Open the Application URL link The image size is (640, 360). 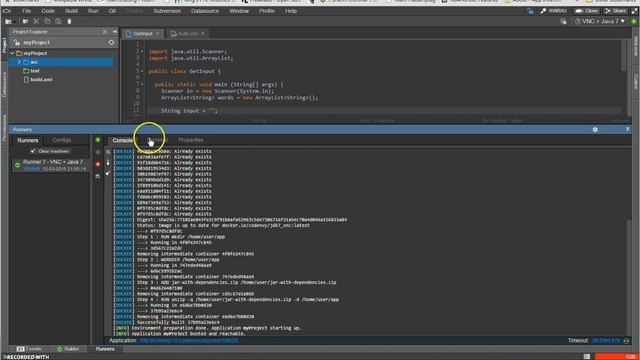pyautogui.click(x=188, y=340)
